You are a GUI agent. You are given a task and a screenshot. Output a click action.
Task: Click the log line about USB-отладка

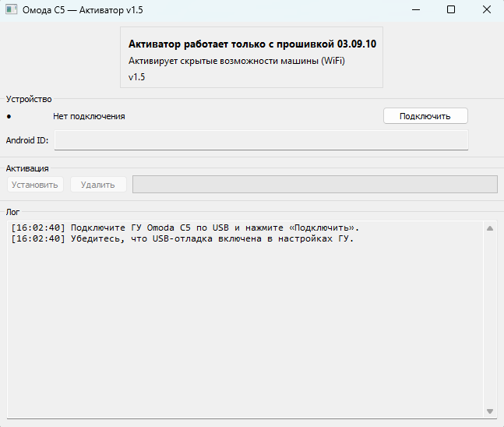coord(182,238)
